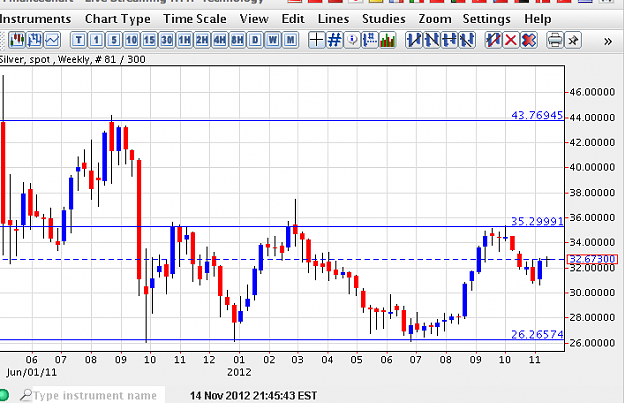Open the Time Scale menu
The height and width of the screenshot is (403, 625).
point(195,19)
